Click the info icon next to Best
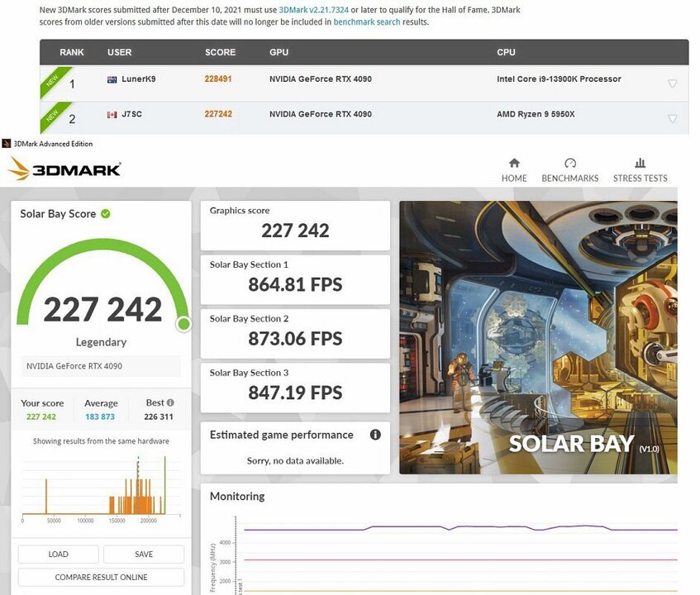700x595 pixels. tap(170, 403)
